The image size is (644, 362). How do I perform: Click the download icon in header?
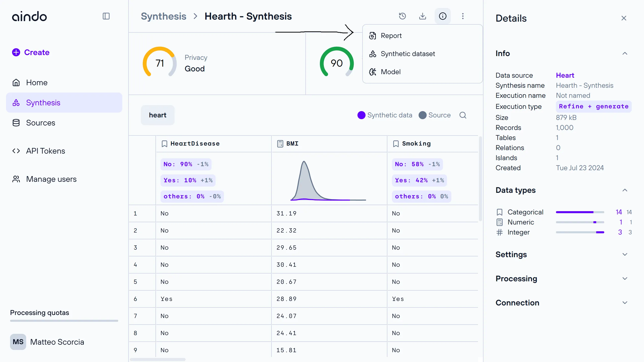click(x=423, y=16)
